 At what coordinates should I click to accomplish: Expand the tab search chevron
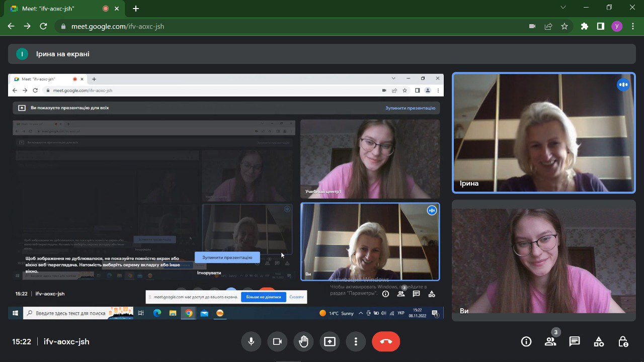(x=563, y=8)
